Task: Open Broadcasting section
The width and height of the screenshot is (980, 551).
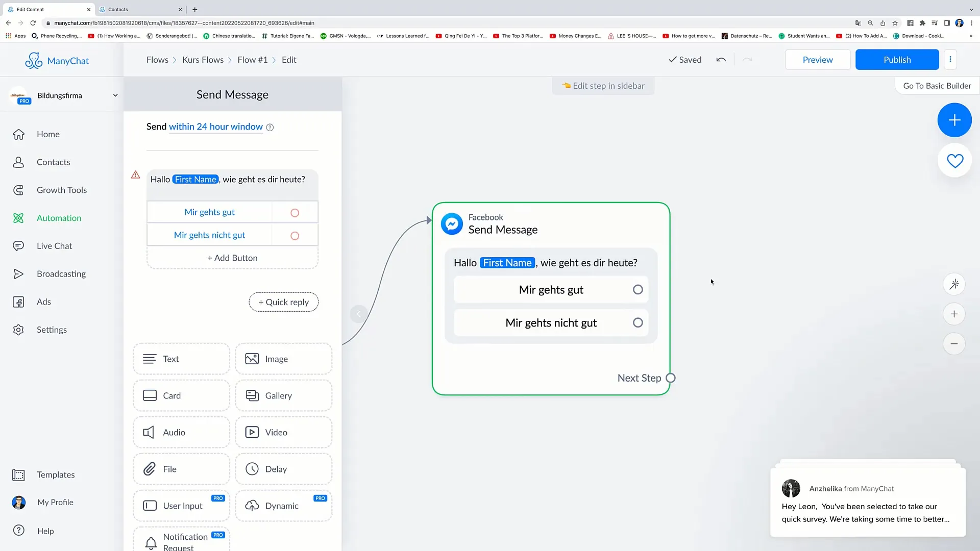Action: [61, 274]
